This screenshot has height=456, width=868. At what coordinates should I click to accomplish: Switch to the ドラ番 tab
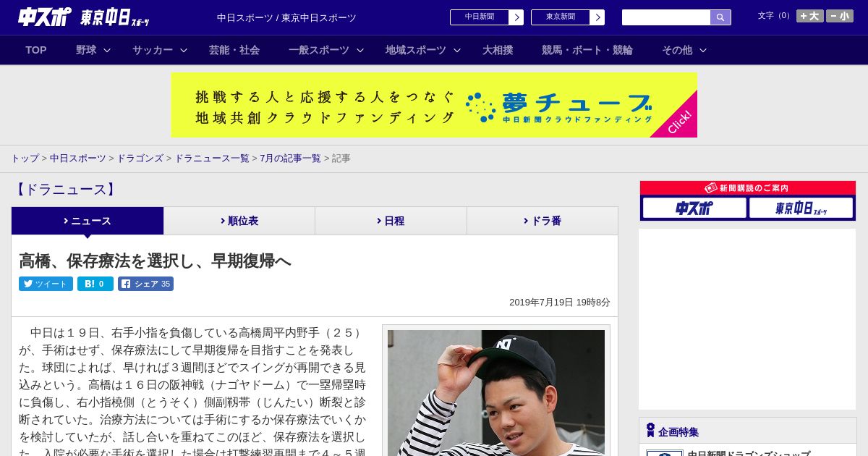pos(542,221)
